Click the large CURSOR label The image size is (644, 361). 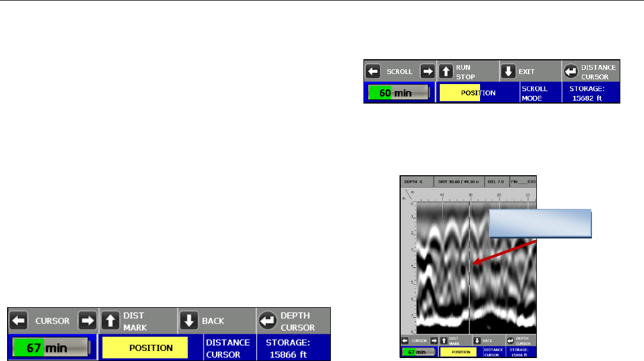[52, 321]
